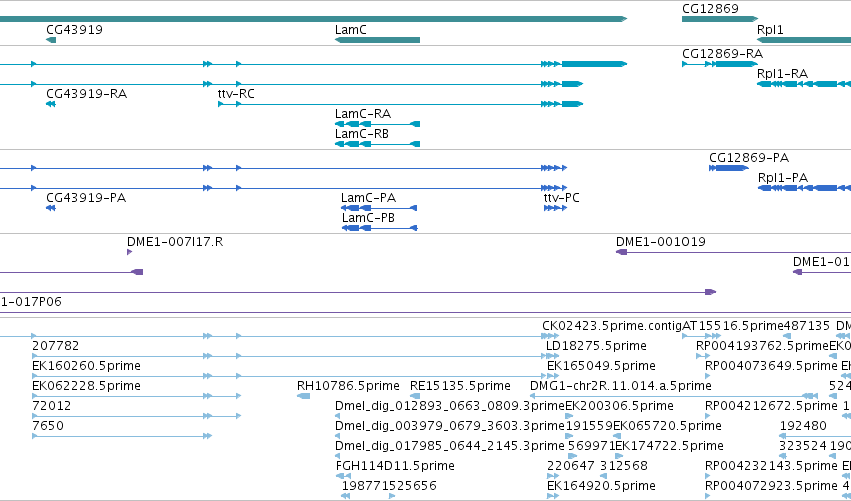Screen dimensions: 851x501
Task: Select the CG12869 gene label
Action: pos(710,9)
